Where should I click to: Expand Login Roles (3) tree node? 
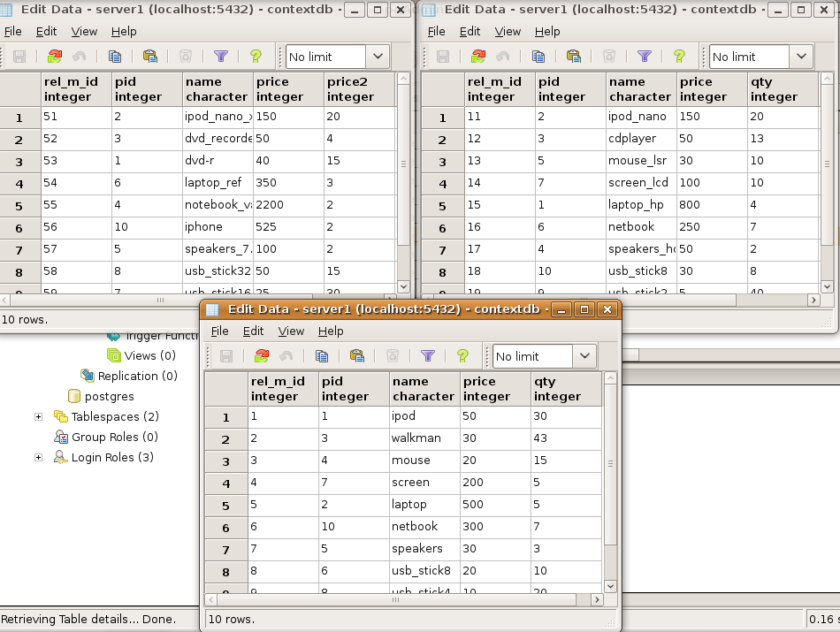(x=39, y=457)
